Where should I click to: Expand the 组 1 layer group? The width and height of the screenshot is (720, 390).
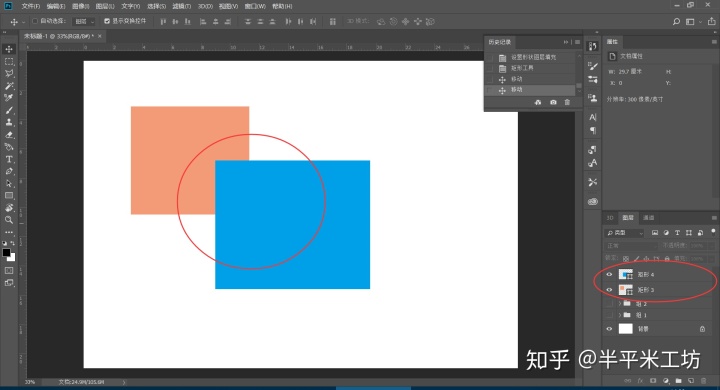[x=619, y=315]
